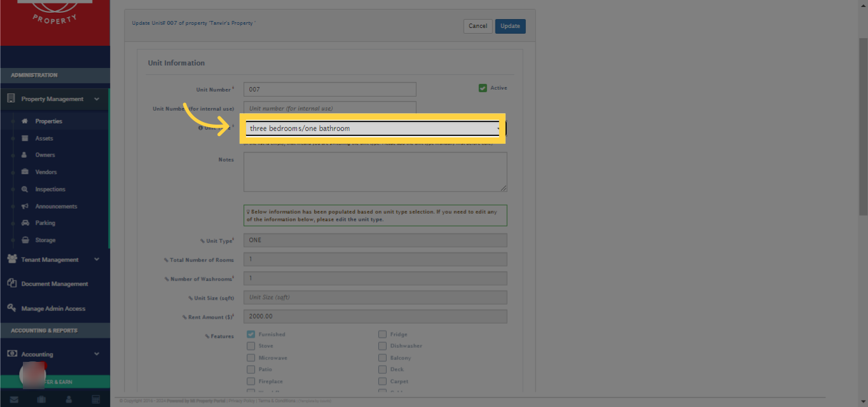Uncheck the Furnished feature checkbox
The image size is (868, 407).
251,334
